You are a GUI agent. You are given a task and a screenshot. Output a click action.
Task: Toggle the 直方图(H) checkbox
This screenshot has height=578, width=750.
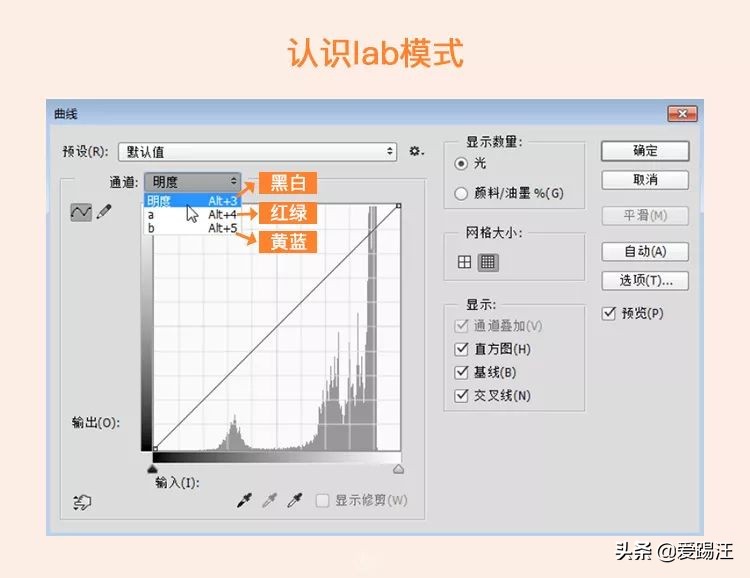coord(461,349)
